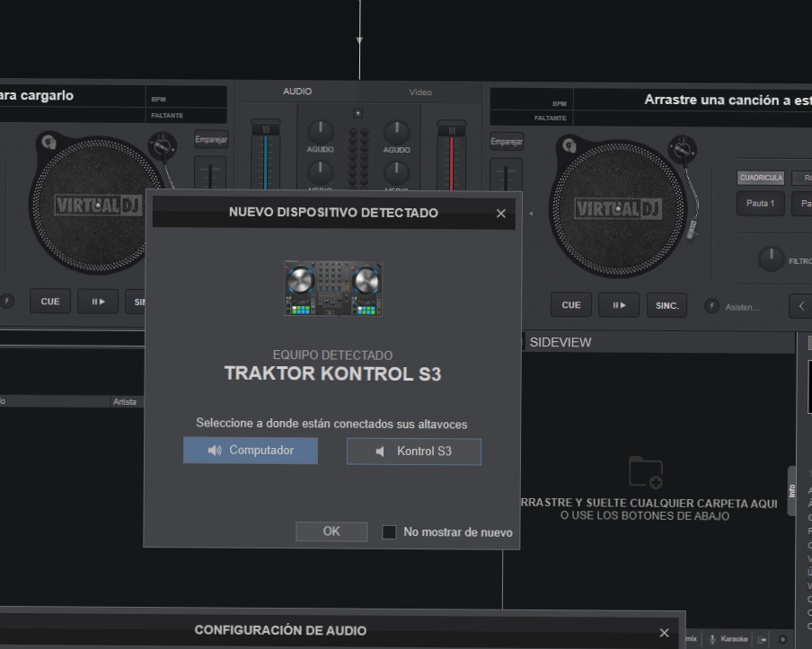Click the right deck 'Arrastre una canción' title area

point(693,100)
